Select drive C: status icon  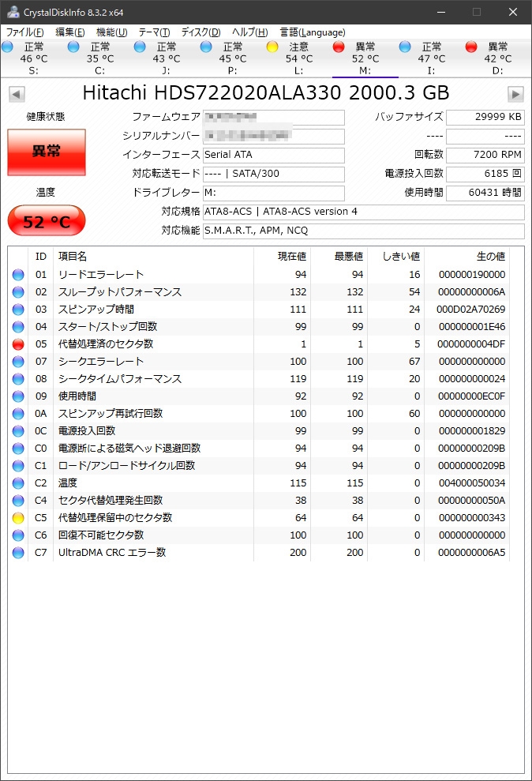click(73, 47)
